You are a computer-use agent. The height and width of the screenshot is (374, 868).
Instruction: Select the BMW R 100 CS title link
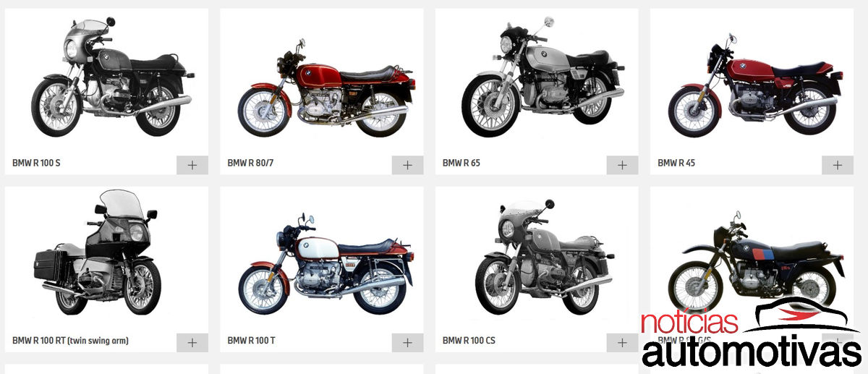pos(469,341)
